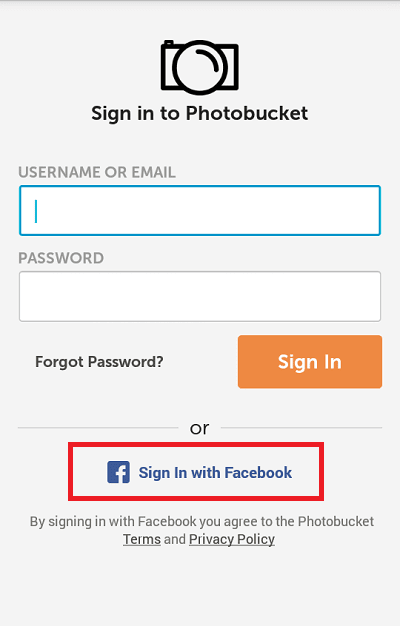The width and height of the screenshot is (400, 626).
Task: Click the word "and" between Terms and Privacy Policy
Action: pos(175,539)
